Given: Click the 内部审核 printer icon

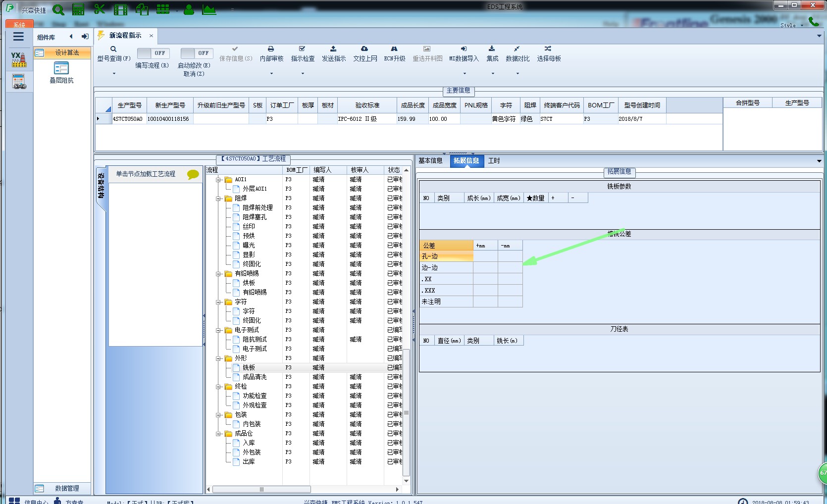Looking at the screenshot, I should point(271,49).
